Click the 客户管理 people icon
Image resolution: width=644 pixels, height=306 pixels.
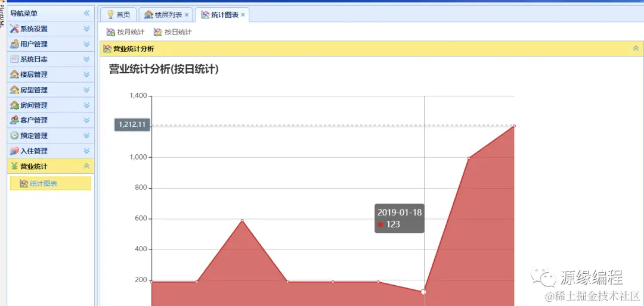click(14, 120)
